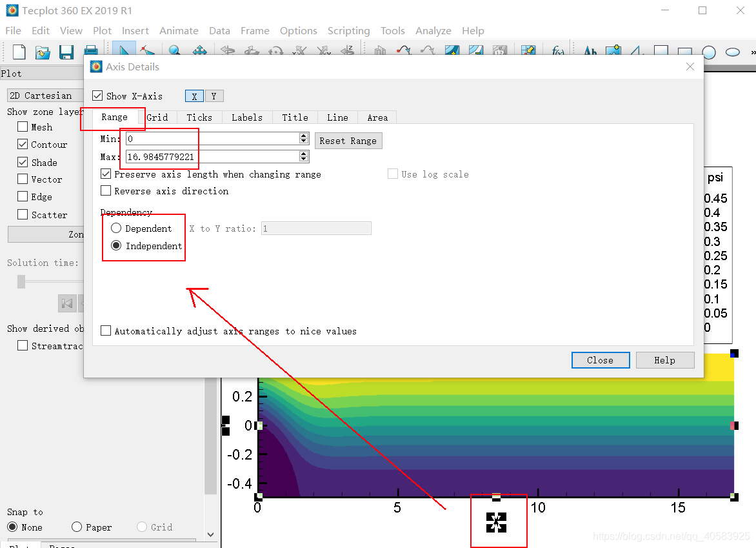The width and height of the screenshot is (756, 548).
Task: Open the Analyze menu
Action: coord(433,31)
